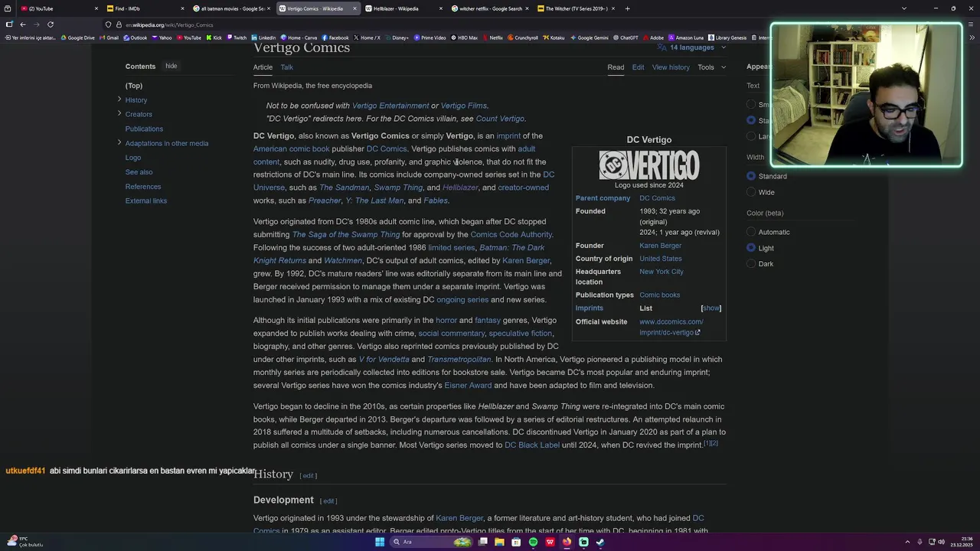The height and width of the screenshot is (551, 980).
Task: Open File Explorer from the taskbar
Action: pyautogui.click(x=499, y=542)
